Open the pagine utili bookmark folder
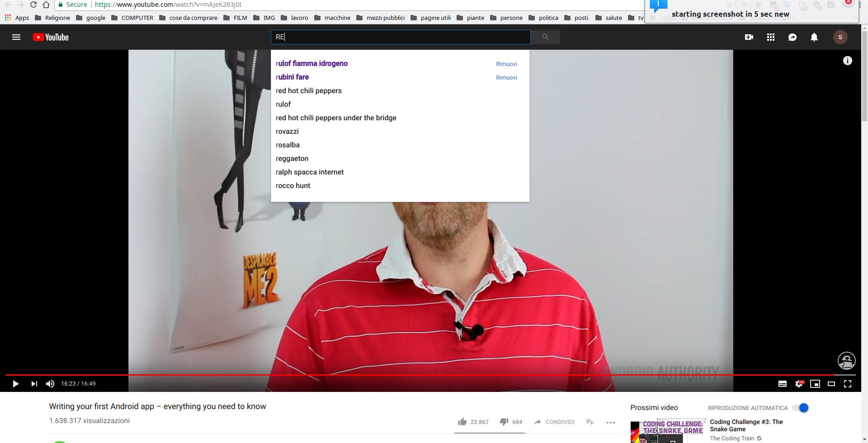 [x=430, y=18]
